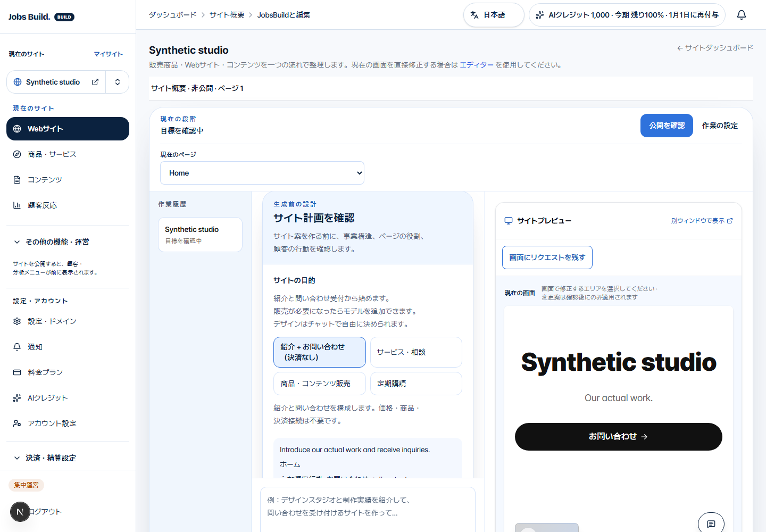Focus the chat prompt input field
This screenshot has height=532, width=766.
pyautogui.click(x=368, y=510)
